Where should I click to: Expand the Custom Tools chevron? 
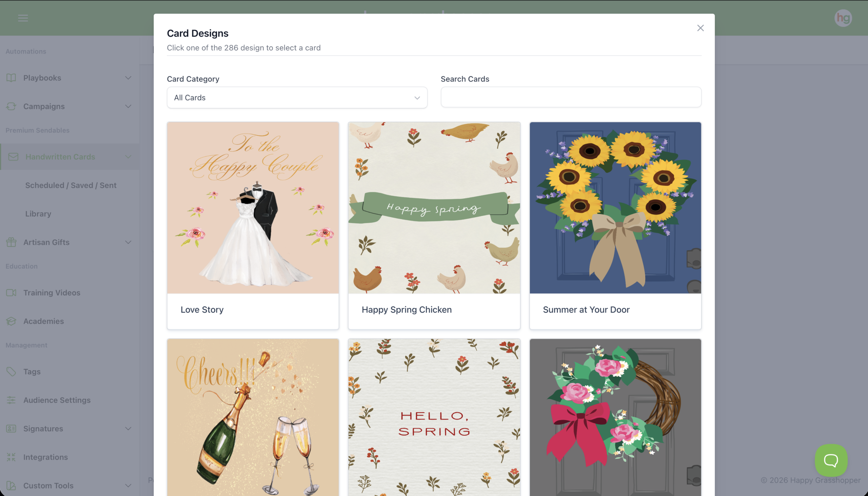[128, 485]
